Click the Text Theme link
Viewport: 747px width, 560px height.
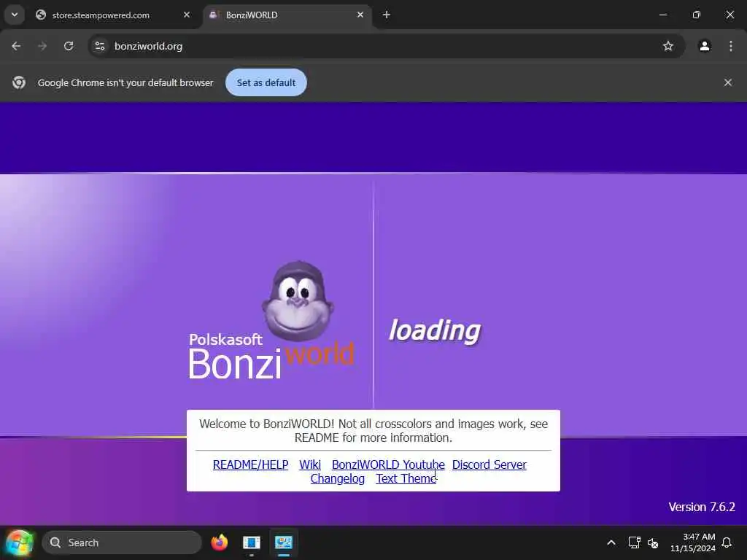[x=406, y=478]
